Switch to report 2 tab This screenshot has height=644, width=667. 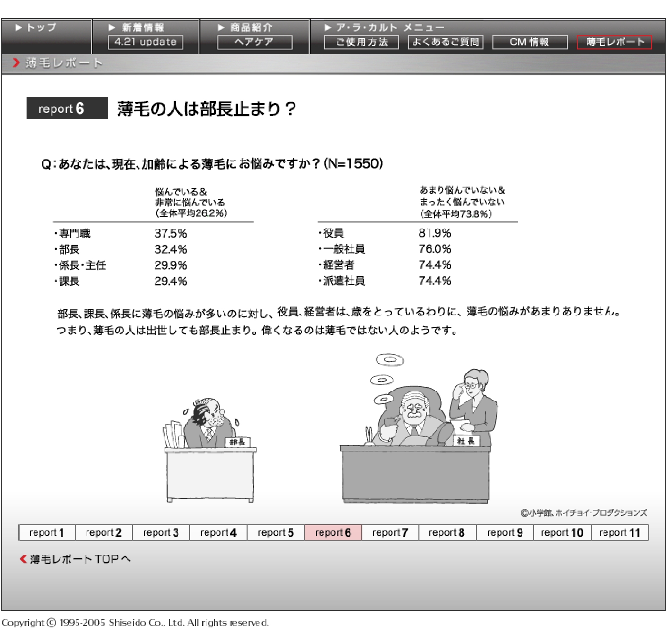pos(104,532)
